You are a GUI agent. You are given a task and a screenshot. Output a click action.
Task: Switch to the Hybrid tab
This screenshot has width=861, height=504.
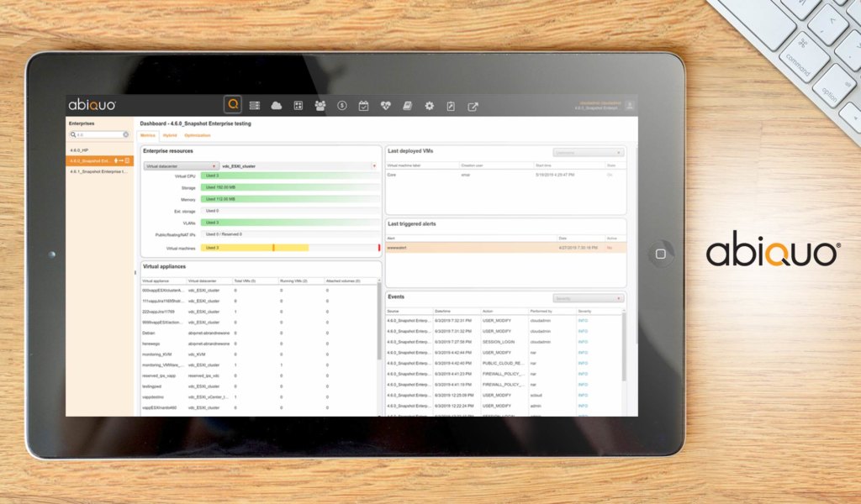(x=170, y=135)
